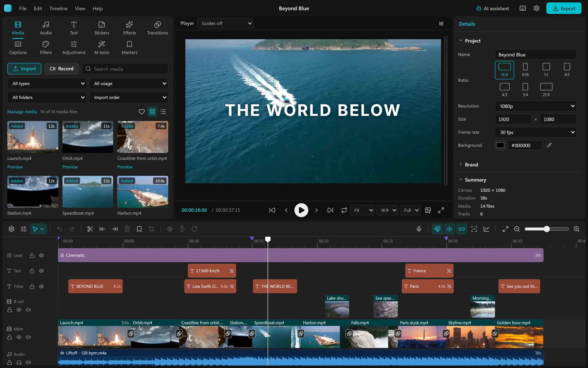Open the View menu

coord(80,8)
